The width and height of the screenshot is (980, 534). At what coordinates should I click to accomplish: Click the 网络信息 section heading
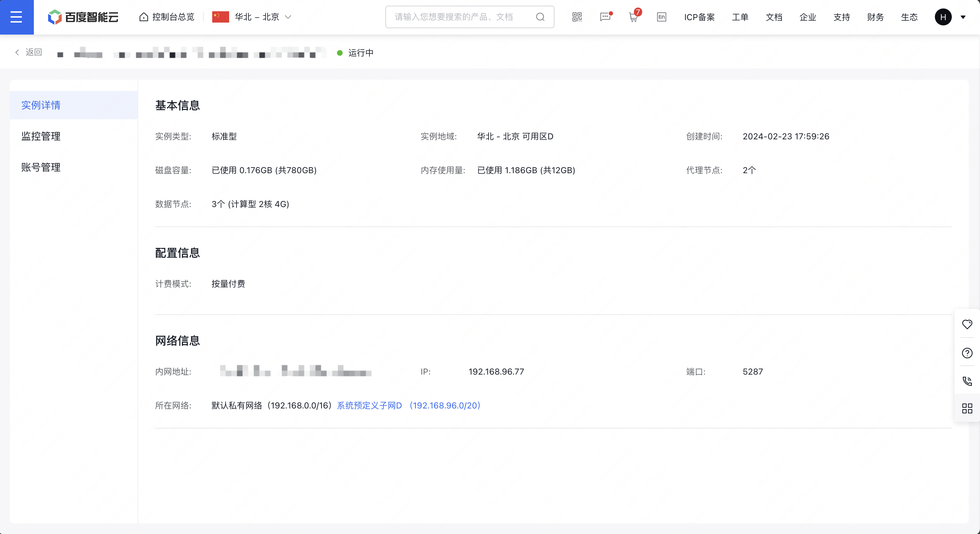point(177,341)
